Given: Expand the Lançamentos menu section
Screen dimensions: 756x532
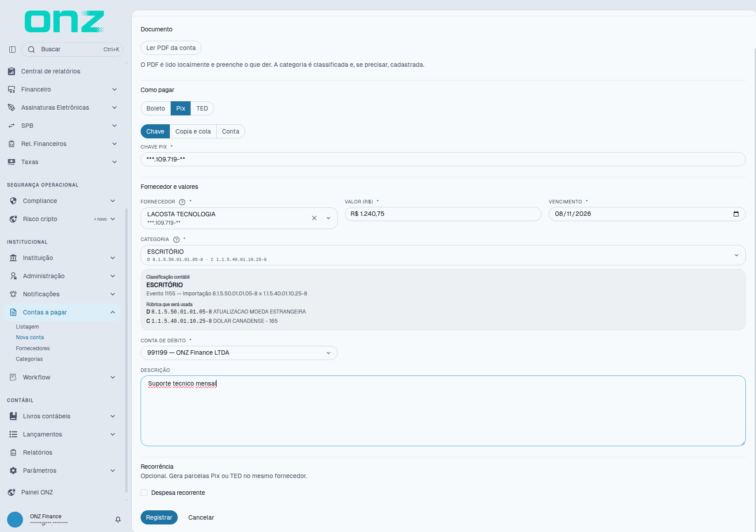Looking at the screenshot, I should point(62,434).
